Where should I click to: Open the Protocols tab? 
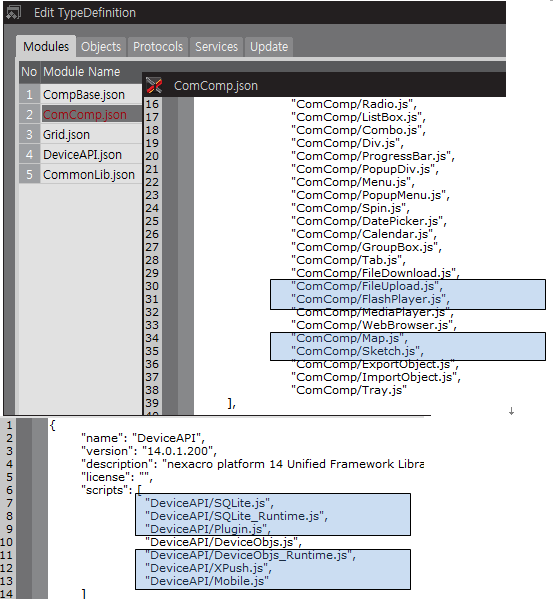coord(158,47)
